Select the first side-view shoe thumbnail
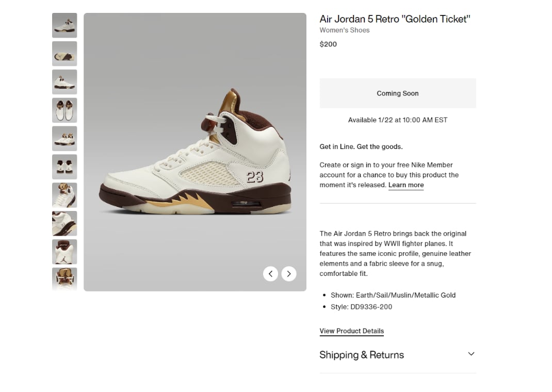The width and height of the screenshot is (552, 392). click(x=64, y=25)
